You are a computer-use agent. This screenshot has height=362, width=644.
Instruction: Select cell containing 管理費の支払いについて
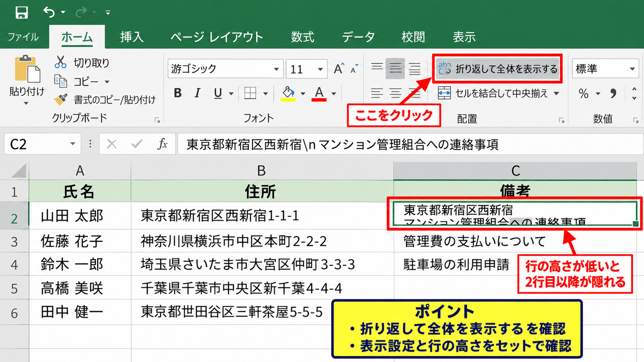[x=515, y=241]
